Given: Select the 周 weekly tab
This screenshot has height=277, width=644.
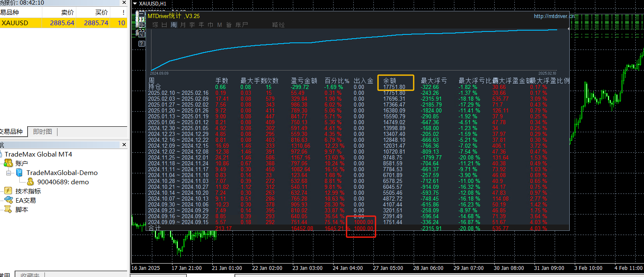Looking at the screenshot, I should [x=173, y=25].
